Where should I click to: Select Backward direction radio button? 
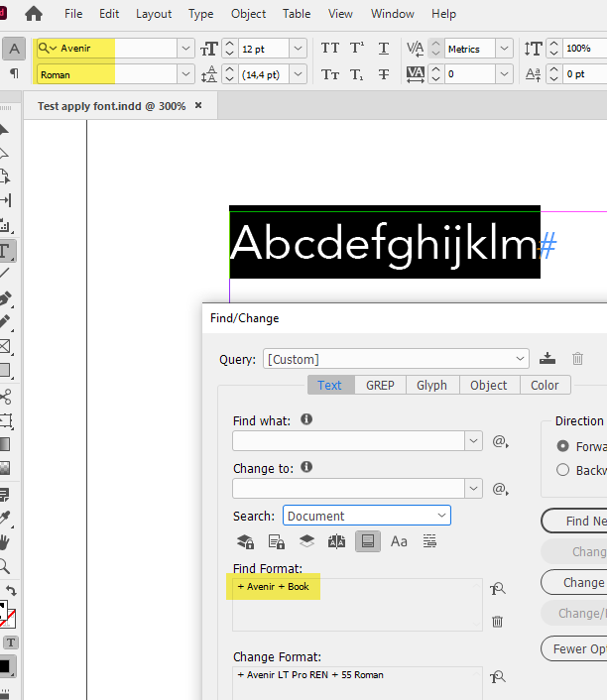pyautogui.click(x=562, y=470)
